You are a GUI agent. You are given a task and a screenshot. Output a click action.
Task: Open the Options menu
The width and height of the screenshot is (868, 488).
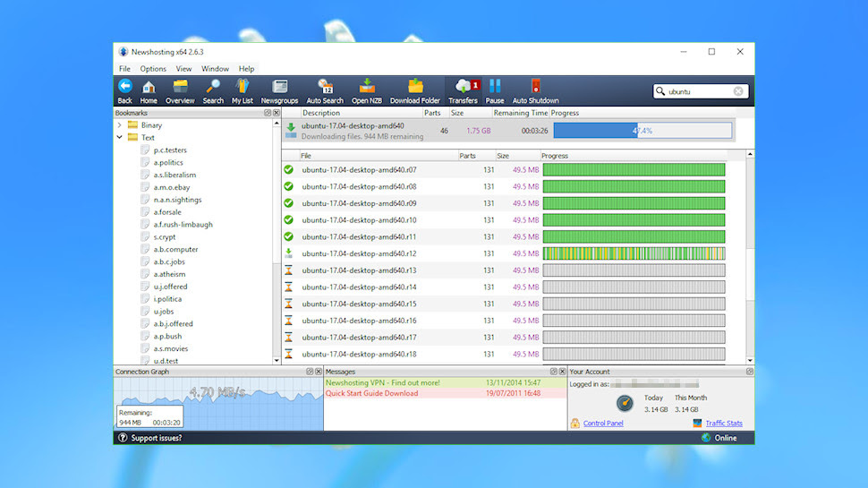(153, 69)
